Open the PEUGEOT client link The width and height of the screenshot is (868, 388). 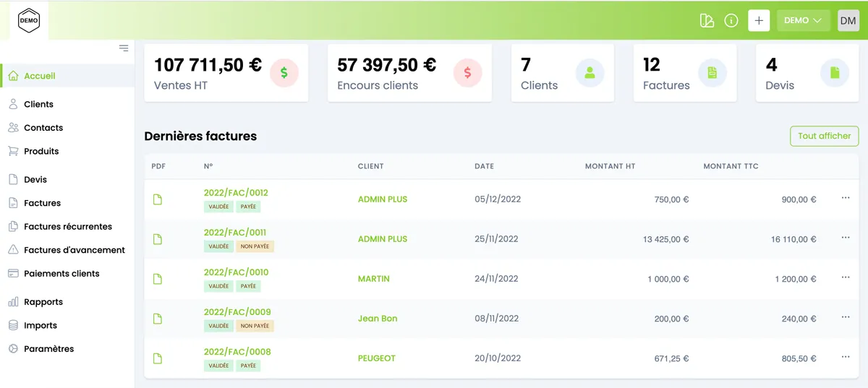(x=377, y=358)
